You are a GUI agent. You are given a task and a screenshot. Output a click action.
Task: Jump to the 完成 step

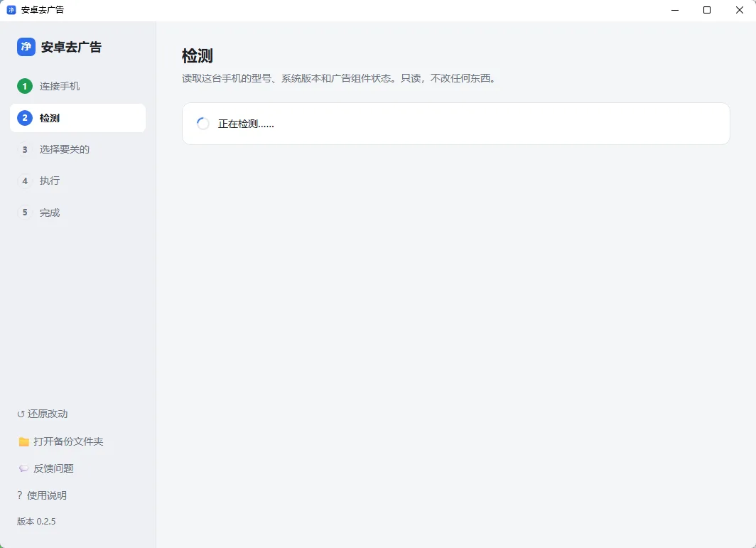click(77, 213)
